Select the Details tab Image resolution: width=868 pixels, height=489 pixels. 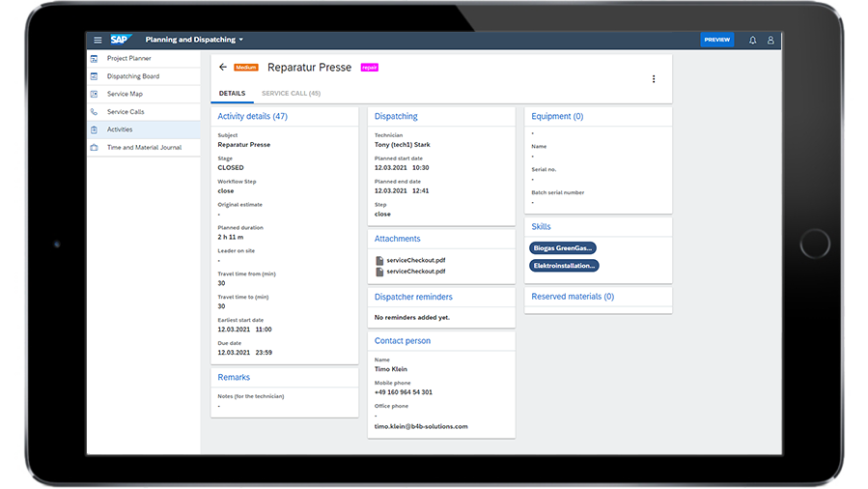[232, 94]
